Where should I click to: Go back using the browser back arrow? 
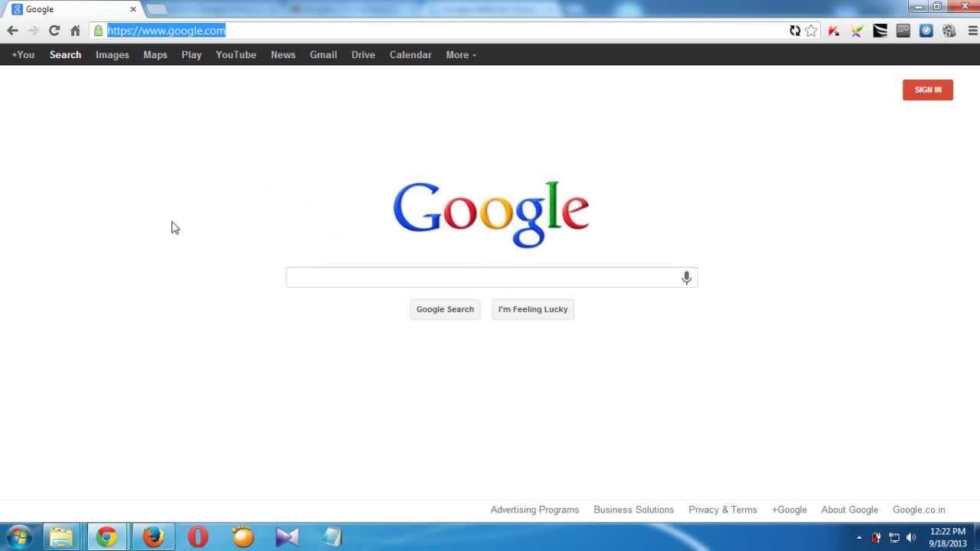click(12, 31)
